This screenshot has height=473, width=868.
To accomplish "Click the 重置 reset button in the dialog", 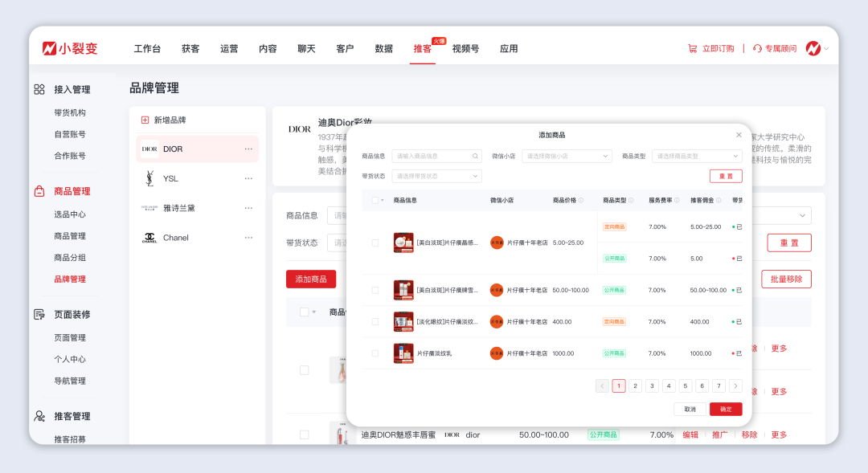I will pos(727,177).
